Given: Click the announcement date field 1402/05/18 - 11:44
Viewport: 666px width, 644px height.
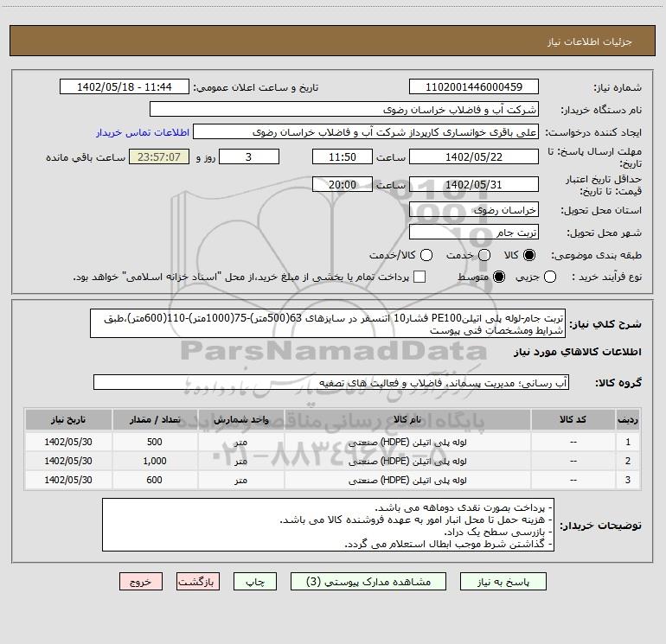Looking at the screenshot, I should [125, 86].
